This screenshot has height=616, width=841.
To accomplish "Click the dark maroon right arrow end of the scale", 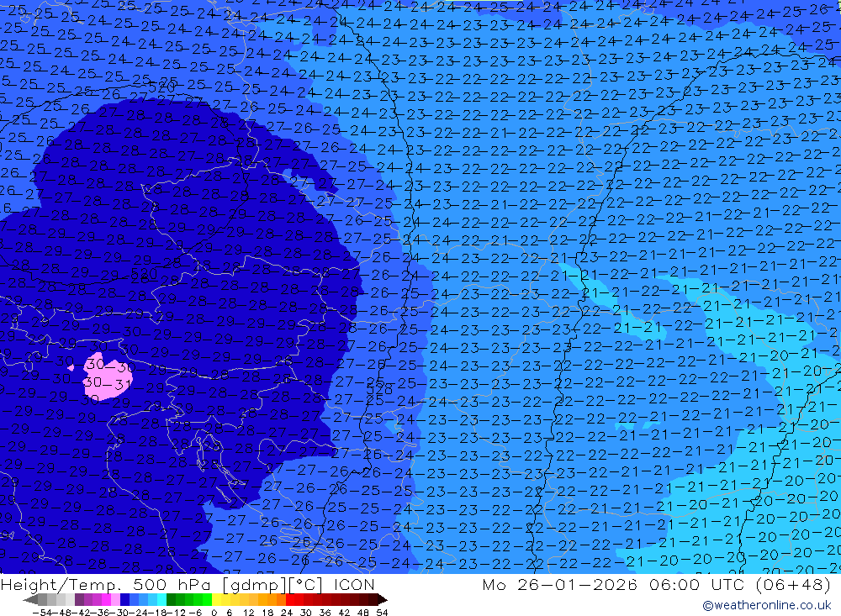I will (x=383, y=599).
